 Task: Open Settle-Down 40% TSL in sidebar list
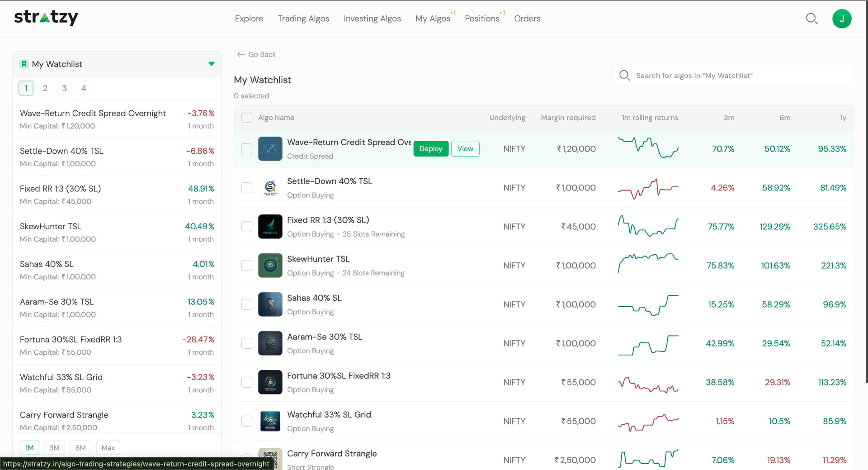(x=117, y=157)
